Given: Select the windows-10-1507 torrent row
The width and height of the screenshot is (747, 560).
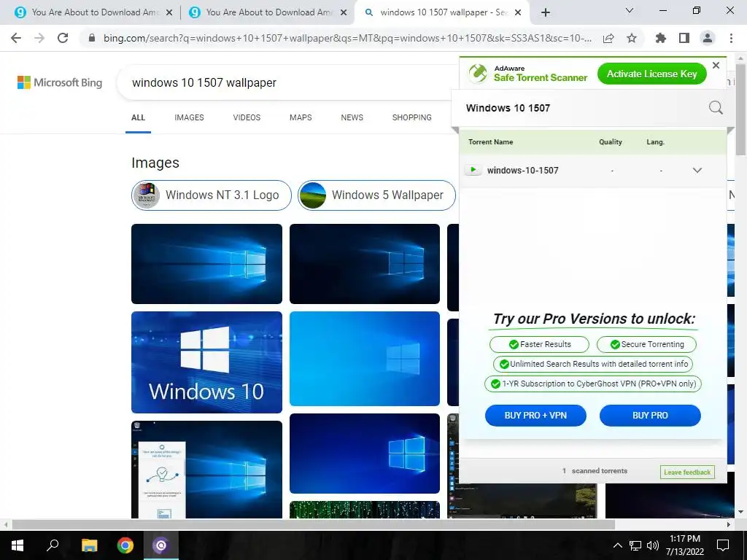Looking at the screenshot, I should click(593, 170).
